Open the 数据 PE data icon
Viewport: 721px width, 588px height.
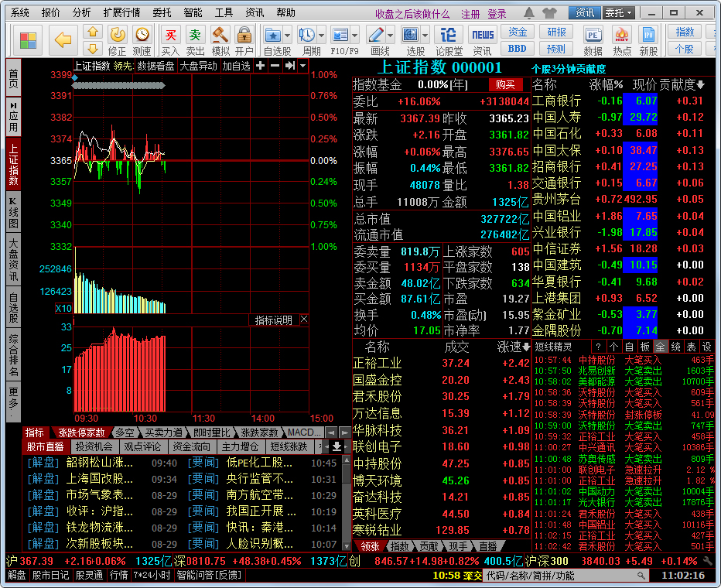593,40
